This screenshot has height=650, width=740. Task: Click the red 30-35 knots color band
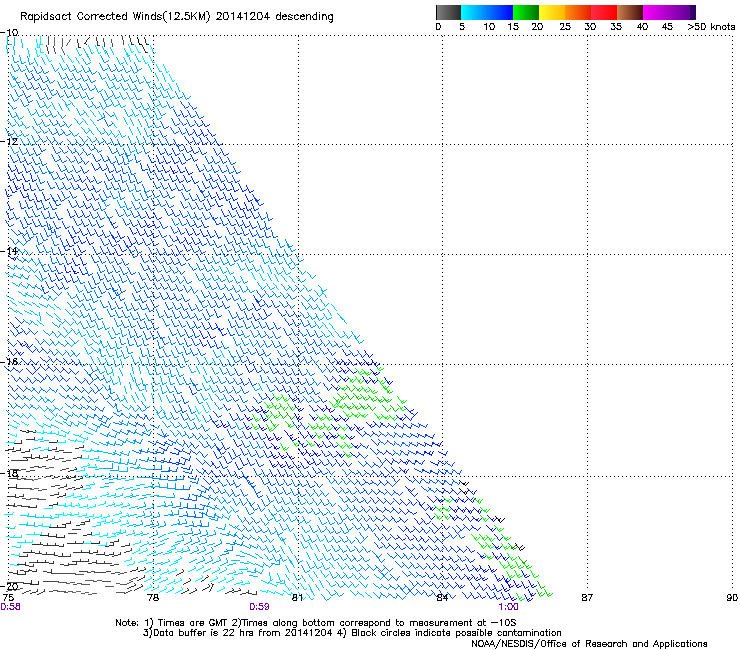pyautogui.click(x=604, y=12)
